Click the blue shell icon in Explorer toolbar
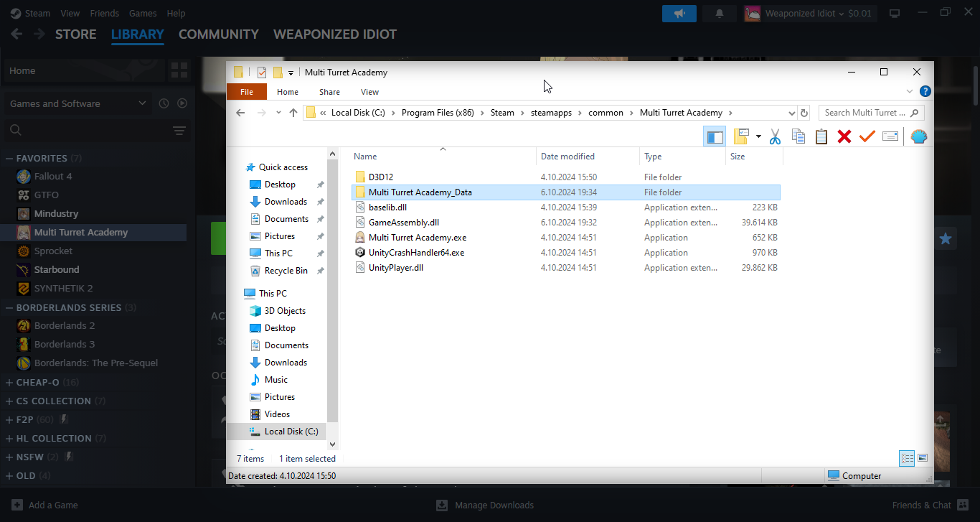Screen dimensions: 980x522 [919, 136]
